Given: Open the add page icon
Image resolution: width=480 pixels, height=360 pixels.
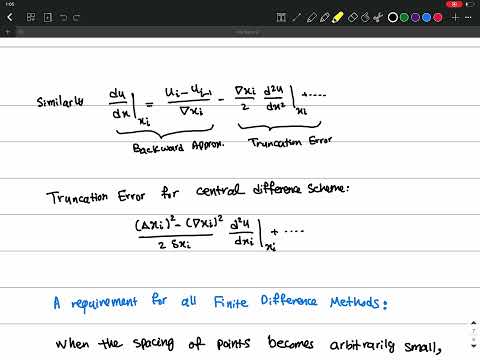Looking at the screenshot, I should [48, 17].
